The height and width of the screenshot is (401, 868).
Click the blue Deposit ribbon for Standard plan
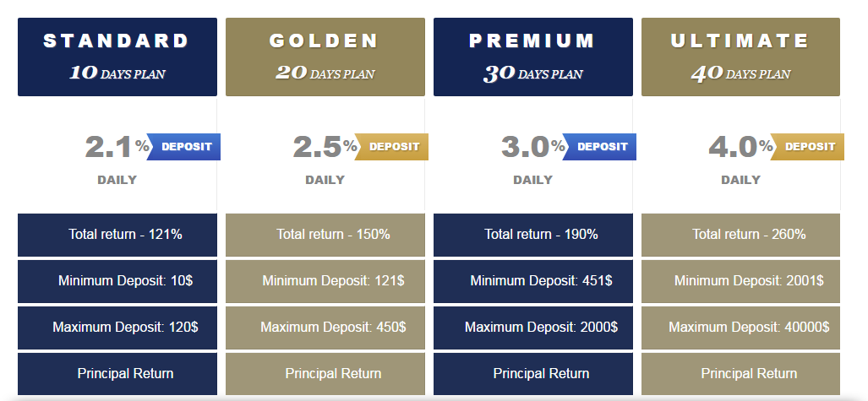point(183,147)
